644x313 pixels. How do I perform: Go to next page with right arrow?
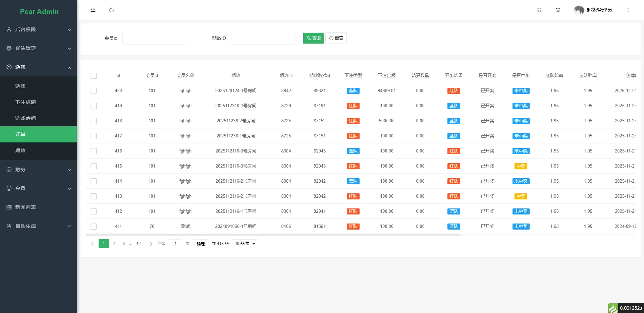click(151, 244)
